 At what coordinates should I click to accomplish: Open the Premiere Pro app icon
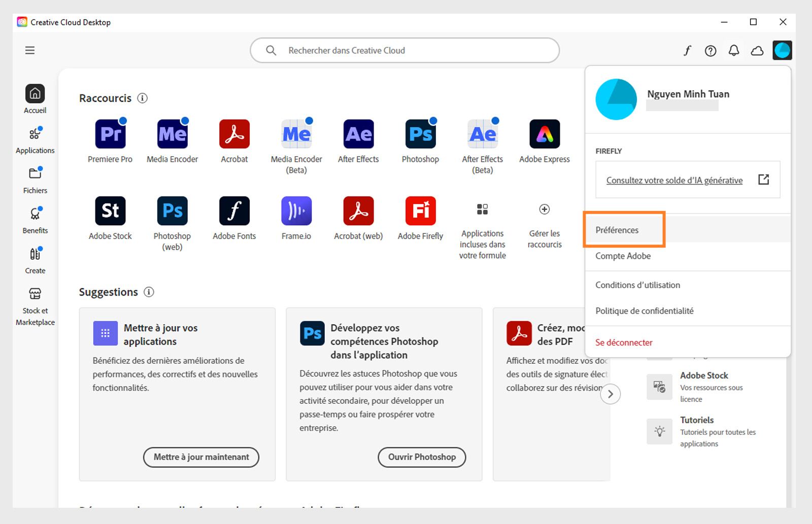[x=110, y=134]
